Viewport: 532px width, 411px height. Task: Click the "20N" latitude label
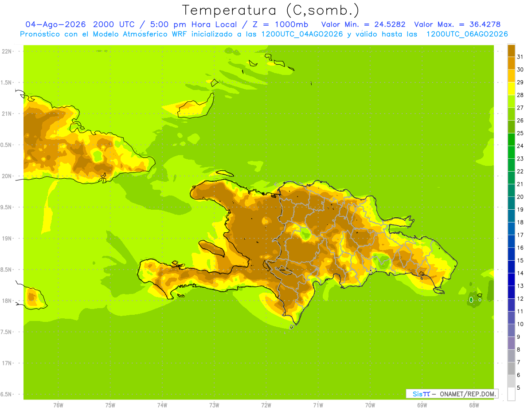point(8,176)
